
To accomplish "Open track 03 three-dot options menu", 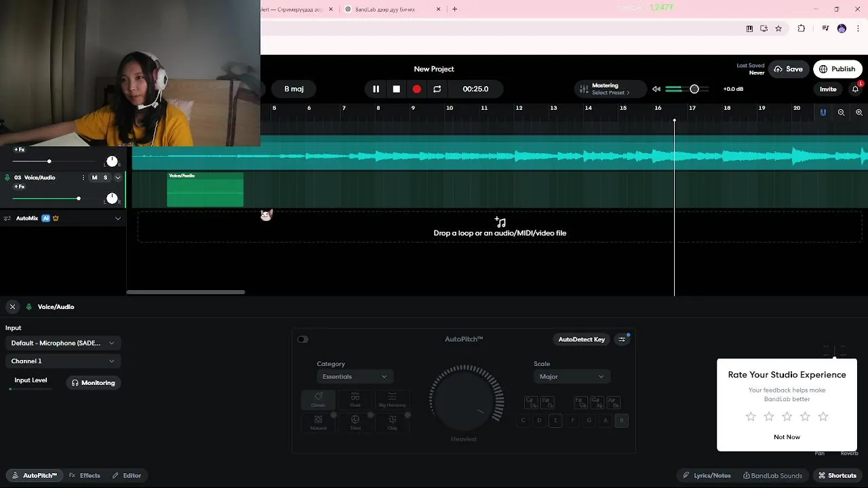I will (x=83, y=178).
